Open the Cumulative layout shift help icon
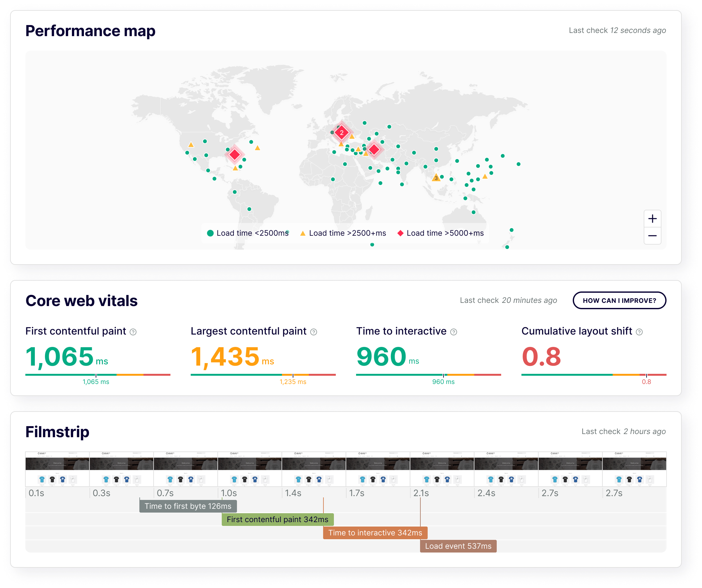 point(640,332)
